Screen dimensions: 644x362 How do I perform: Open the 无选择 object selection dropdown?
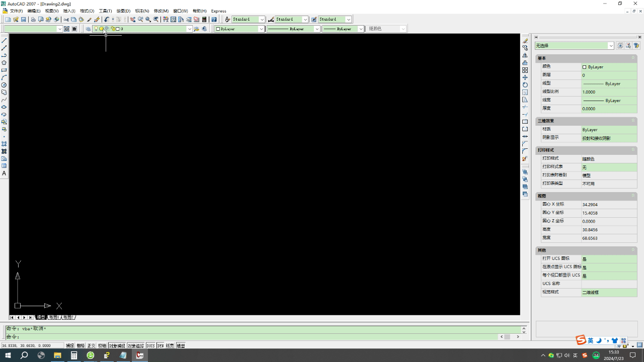pos(611,45)
